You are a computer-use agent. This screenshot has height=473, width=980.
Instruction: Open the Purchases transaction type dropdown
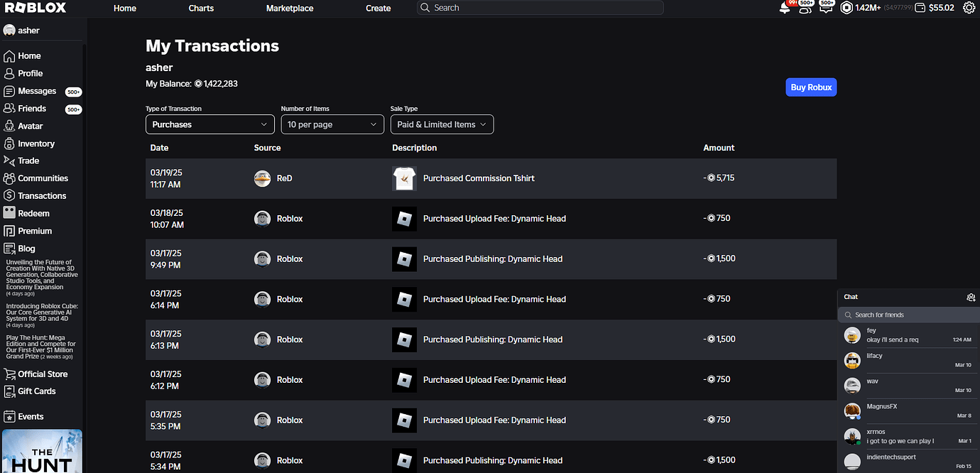209,124
